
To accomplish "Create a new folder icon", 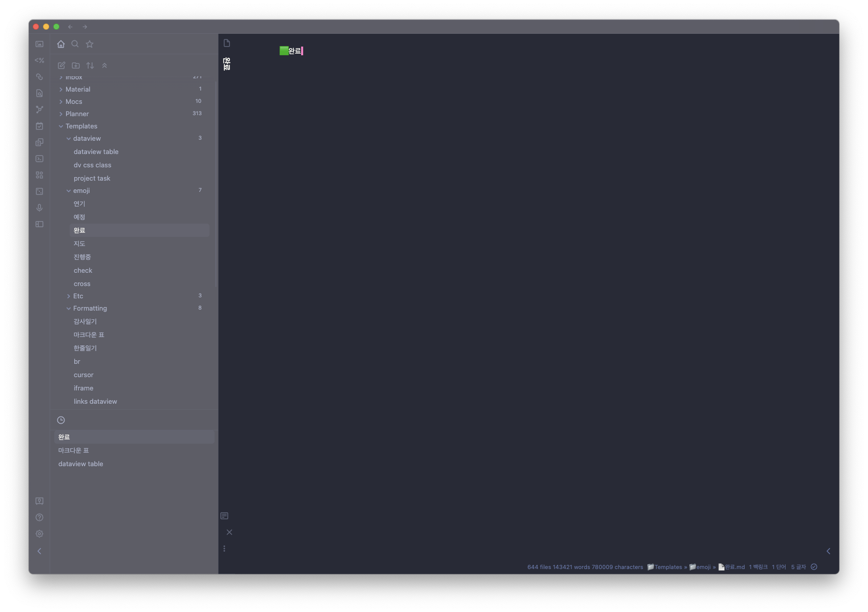I will pos(76,65).
